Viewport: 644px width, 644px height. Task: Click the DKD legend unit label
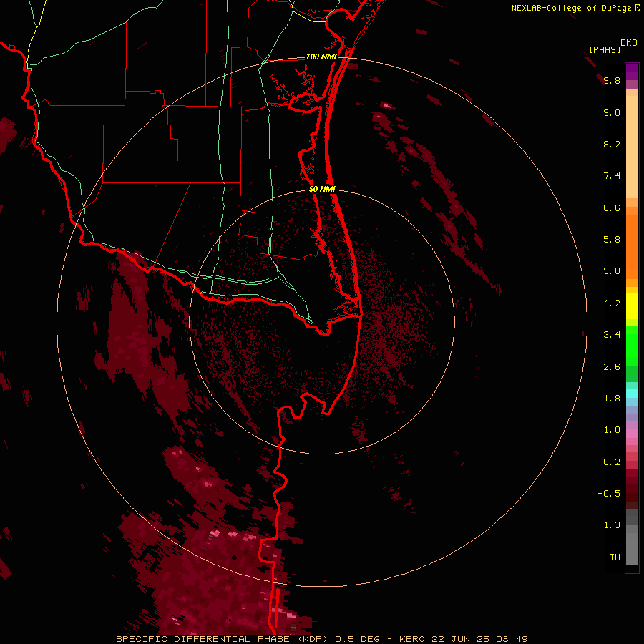[x=629, y=43]
